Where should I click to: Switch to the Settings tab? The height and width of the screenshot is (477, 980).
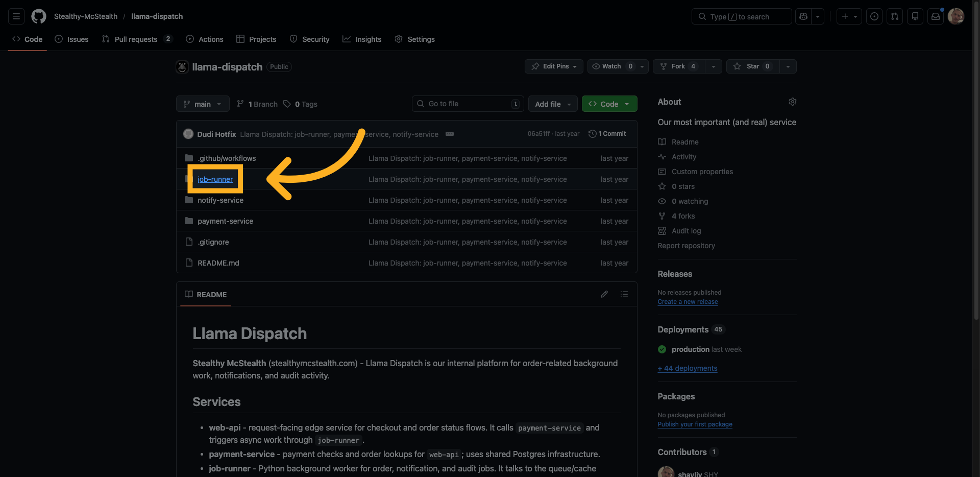click(x=414, y=39)
